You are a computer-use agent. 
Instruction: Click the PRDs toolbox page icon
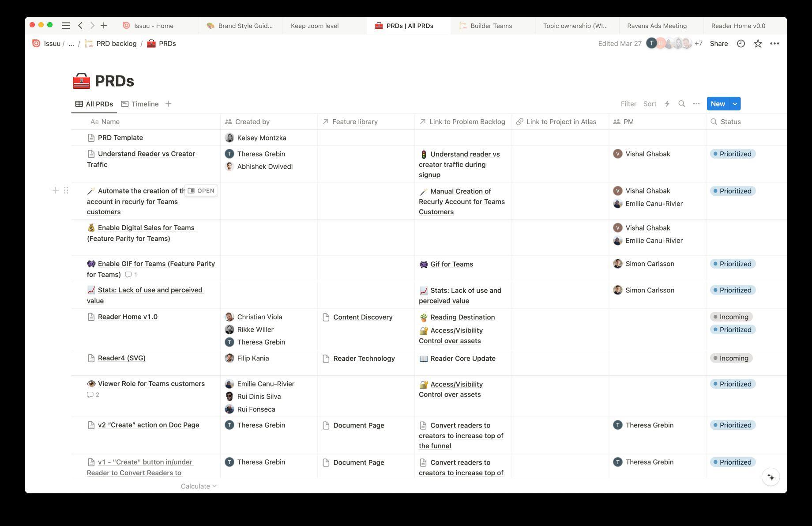coord(81,81)
